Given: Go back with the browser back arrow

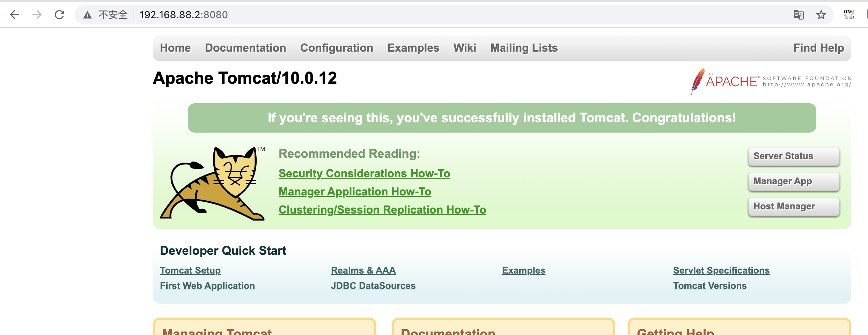Looking at the screenshot, I should 15,15.
